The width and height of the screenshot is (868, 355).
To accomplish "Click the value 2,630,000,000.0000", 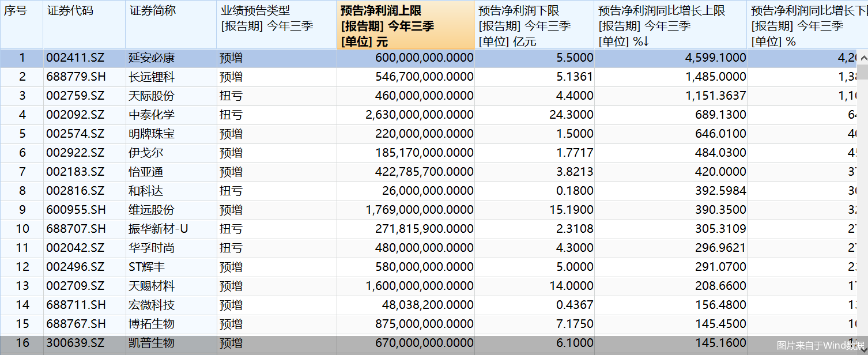I will [x=420, y=115].
